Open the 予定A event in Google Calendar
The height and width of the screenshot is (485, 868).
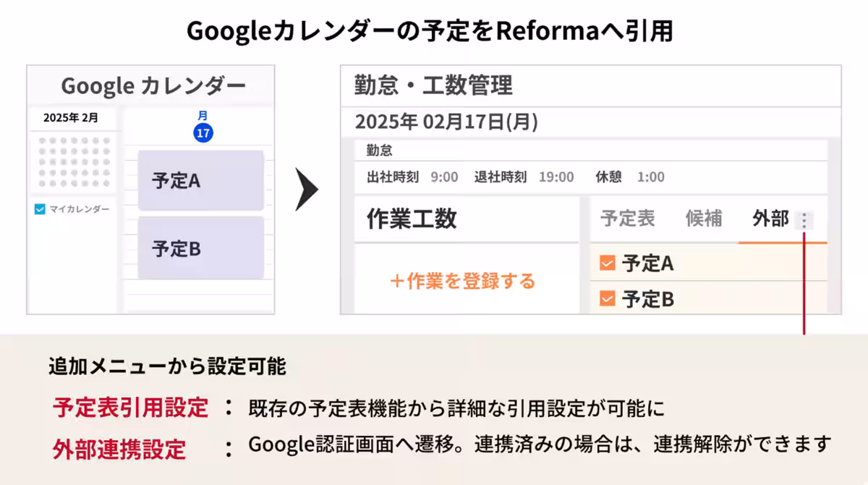click(200, 180)
